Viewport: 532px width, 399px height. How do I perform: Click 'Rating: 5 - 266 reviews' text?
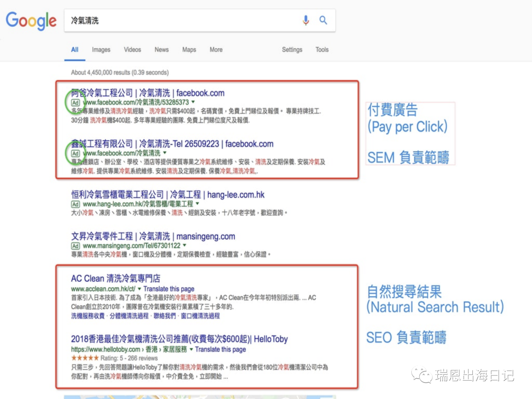coord(129,358)
